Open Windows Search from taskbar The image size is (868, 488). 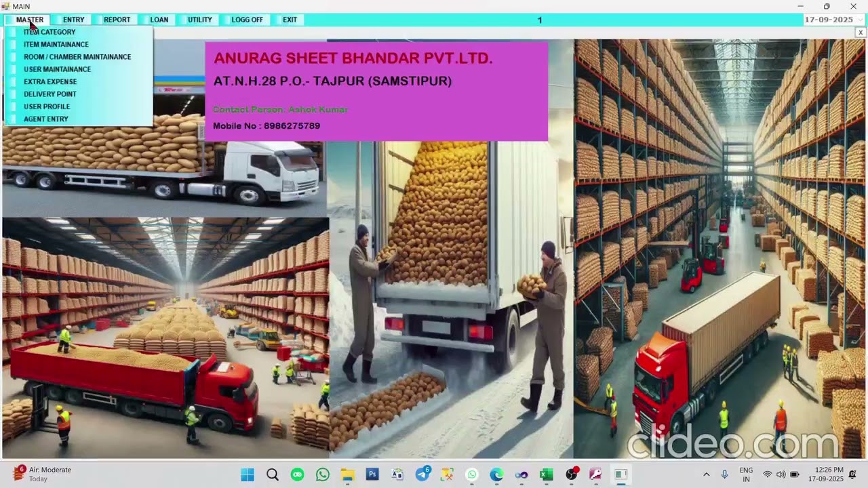tap(273, 474)
